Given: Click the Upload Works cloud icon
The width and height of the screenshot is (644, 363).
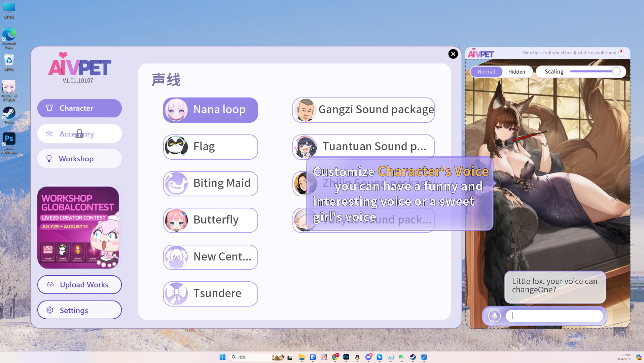Looking at the screenshot, I should pos(49,285).
